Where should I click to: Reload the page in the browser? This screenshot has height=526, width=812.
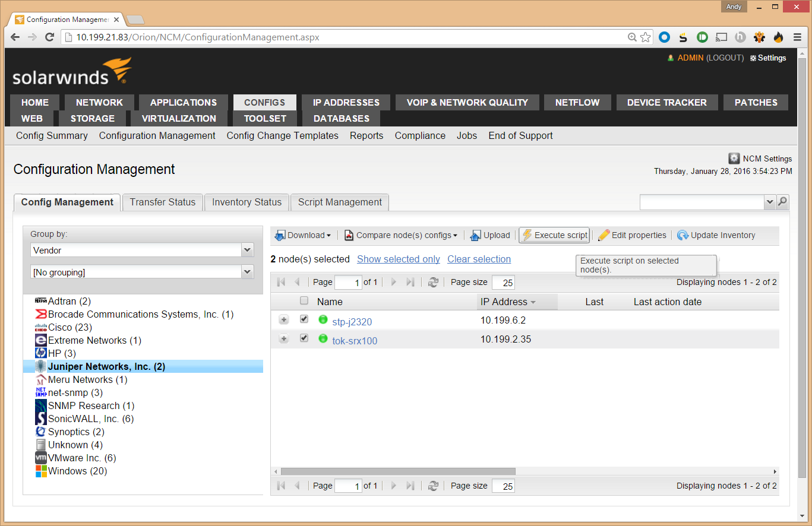50,37
